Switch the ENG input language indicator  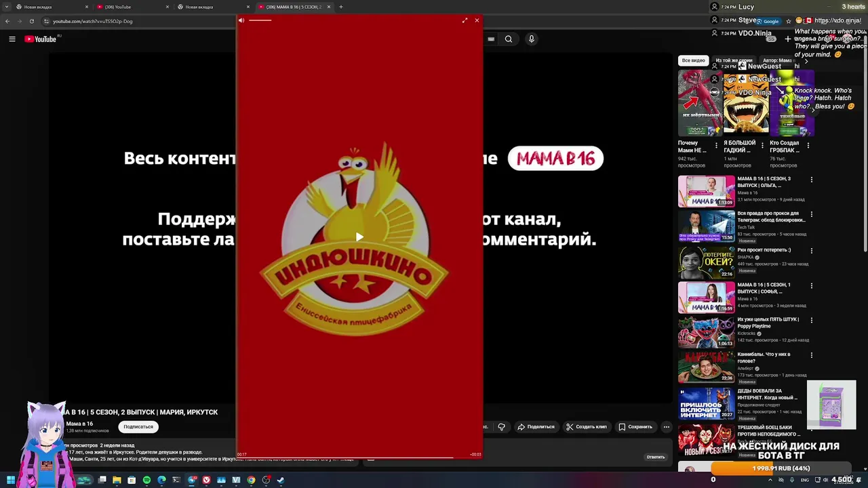(804, 480)
